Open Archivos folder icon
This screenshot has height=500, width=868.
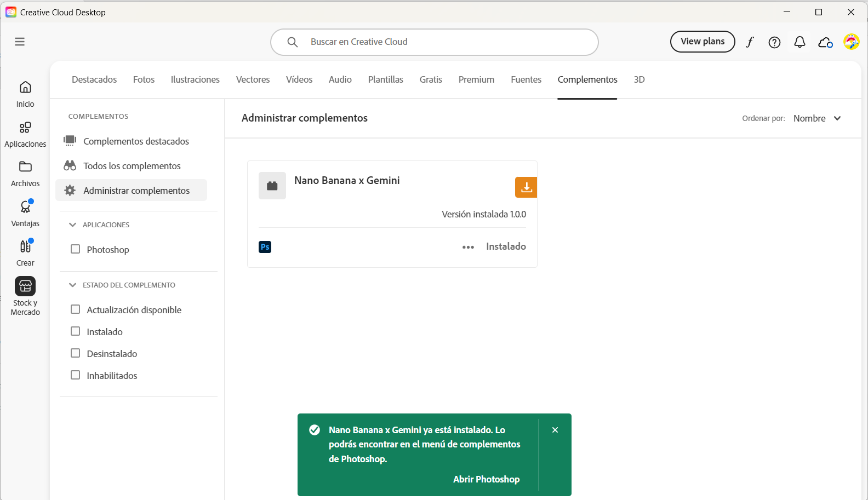coord(25,167)
